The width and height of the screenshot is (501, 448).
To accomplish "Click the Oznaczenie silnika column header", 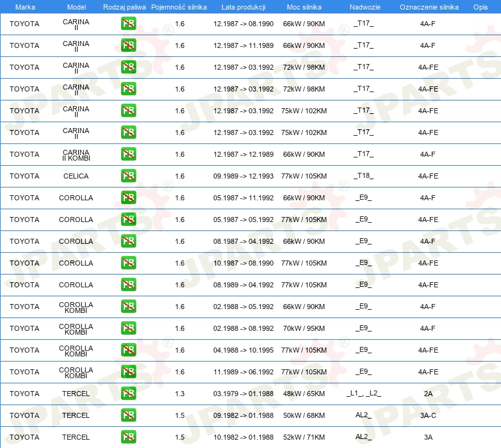I will pos(429,7).
